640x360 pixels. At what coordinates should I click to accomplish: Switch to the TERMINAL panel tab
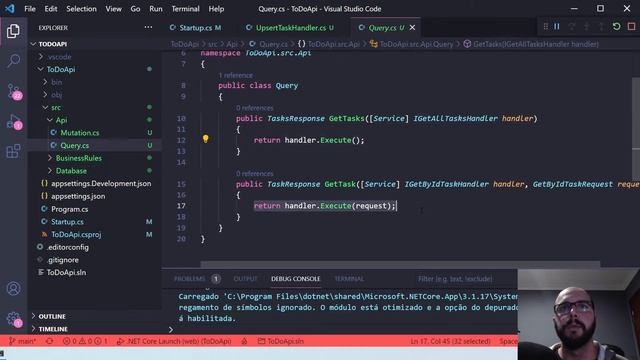tap(349, 279)
